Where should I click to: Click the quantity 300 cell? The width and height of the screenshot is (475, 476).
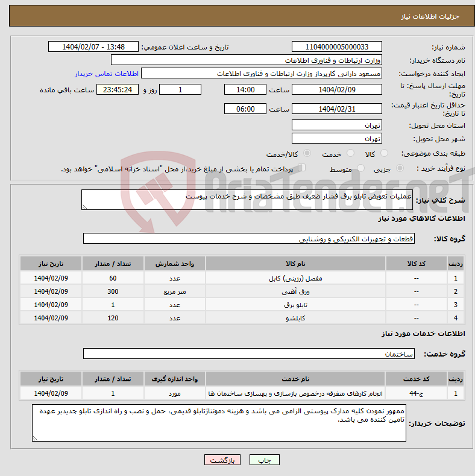113,291
